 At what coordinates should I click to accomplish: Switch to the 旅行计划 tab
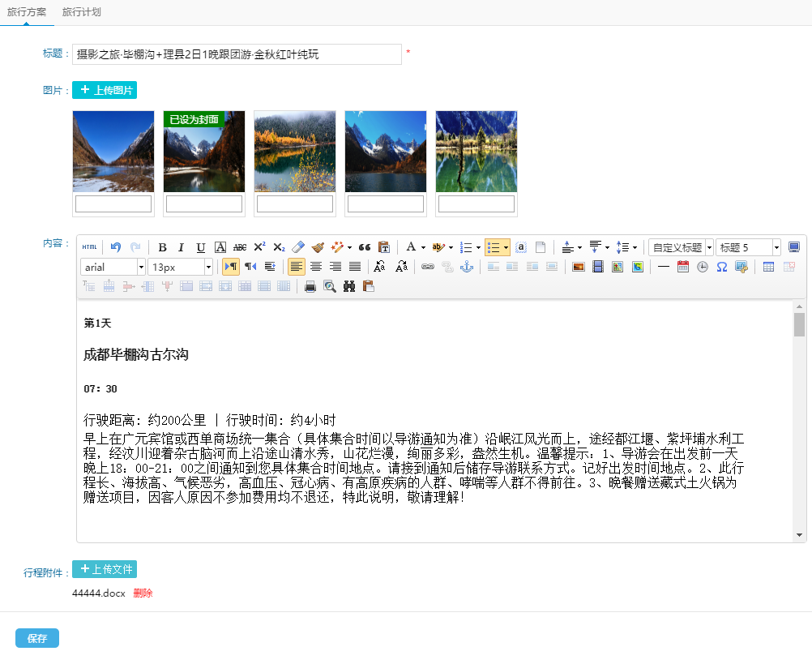82,12
